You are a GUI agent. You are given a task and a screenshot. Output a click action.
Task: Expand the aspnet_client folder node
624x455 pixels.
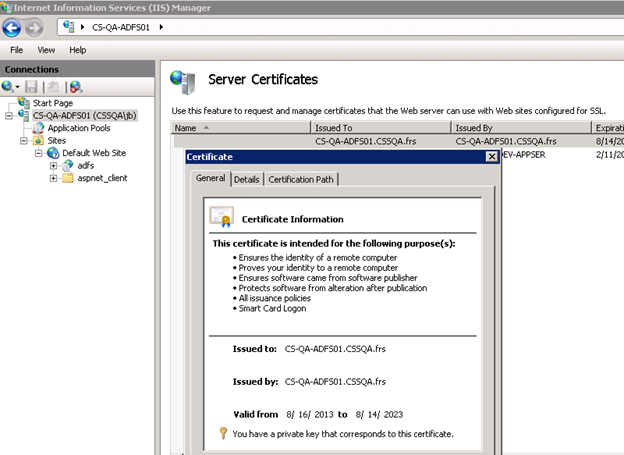click(53, 178)
